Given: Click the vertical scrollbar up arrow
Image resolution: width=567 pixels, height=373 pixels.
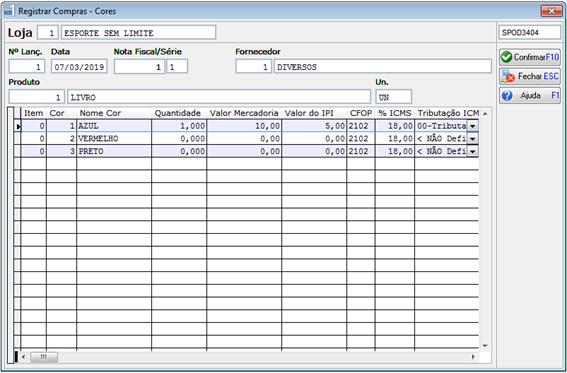Looking at the screenshot, I should pos(485,113).
